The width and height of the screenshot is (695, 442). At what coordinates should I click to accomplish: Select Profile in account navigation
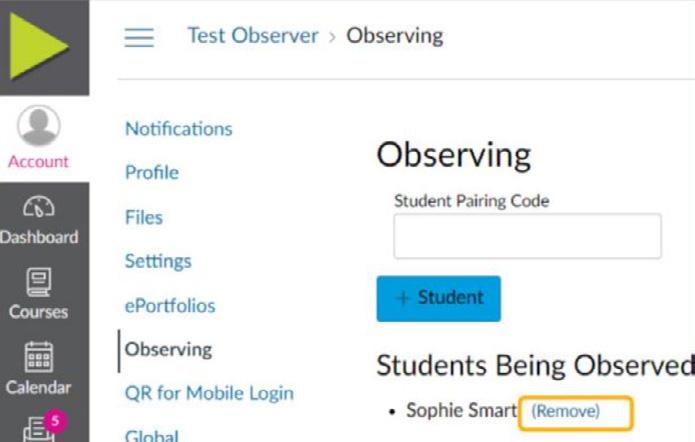pyautogui.click(x=152, y=173)
